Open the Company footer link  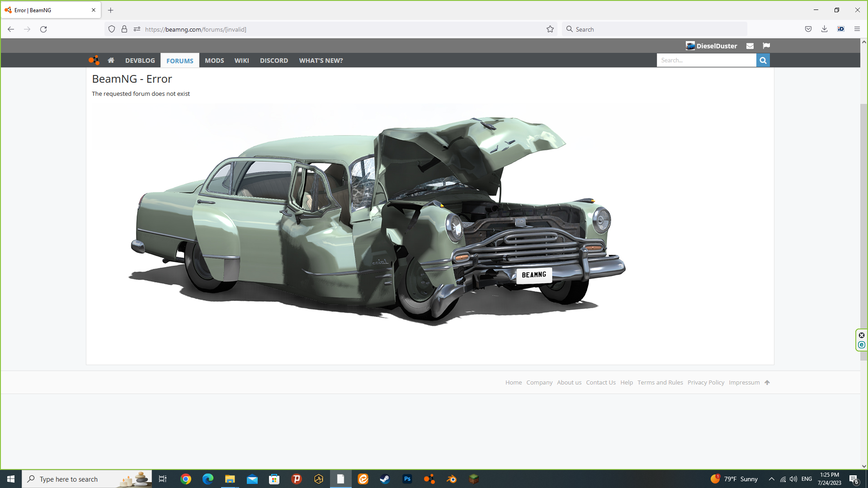point(539,383)
